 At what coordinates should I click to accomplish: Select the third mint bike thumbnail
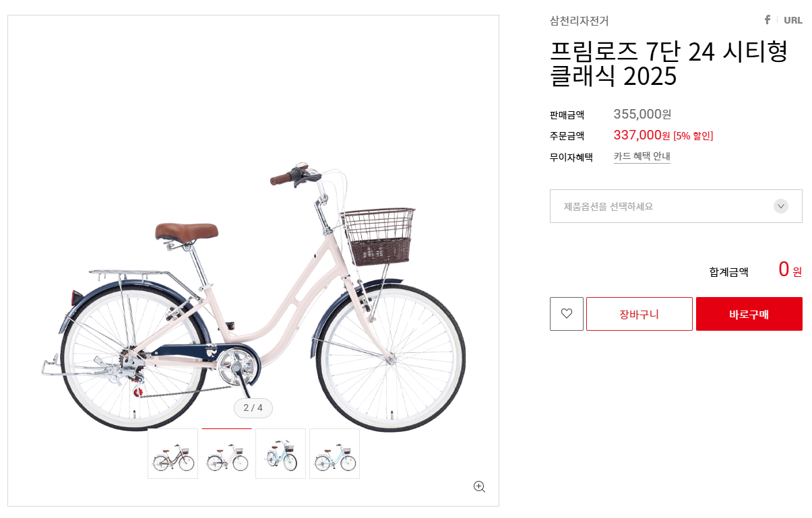[280, 453]
